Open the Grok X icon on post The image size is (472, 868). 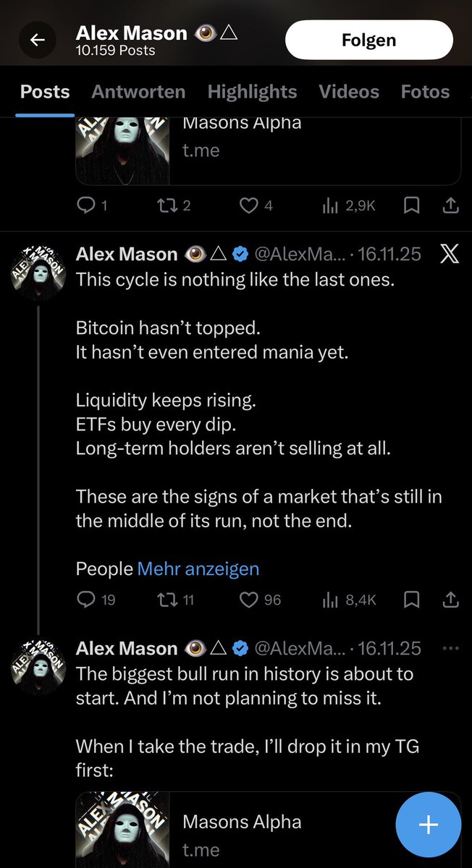coord(450,254)
